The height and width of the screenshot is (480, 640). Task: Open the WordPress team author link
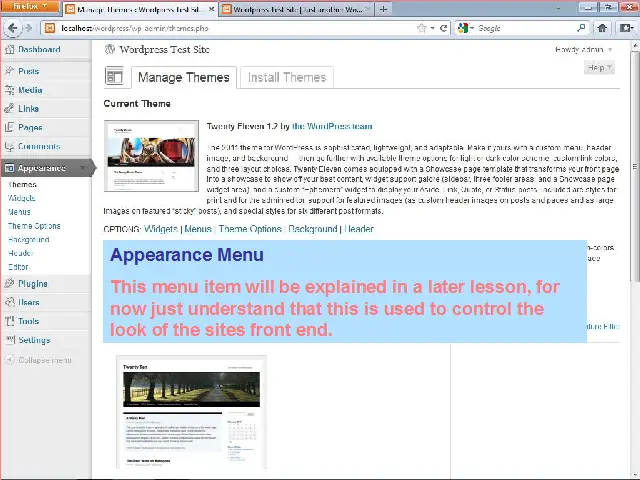pyautogui.click(x=332, y=126)
